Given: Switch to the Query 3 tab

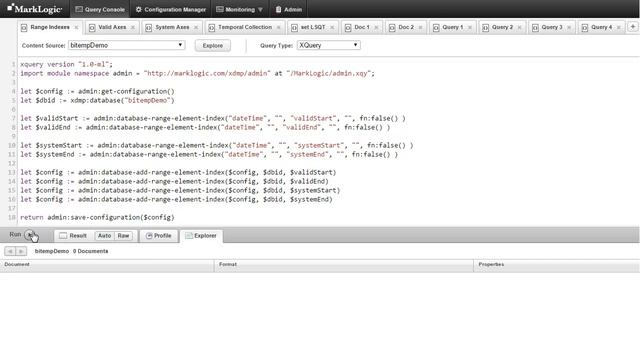Looking at the screenshot, I should (x=552, y=27).
